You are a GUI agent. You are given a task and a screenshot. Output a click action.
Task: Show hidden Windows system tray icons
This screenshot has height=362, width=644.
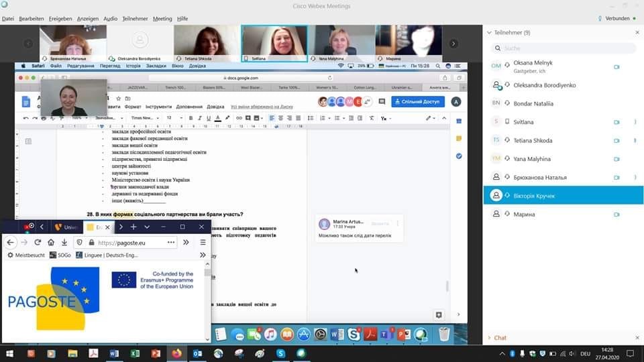coord(502,353)
